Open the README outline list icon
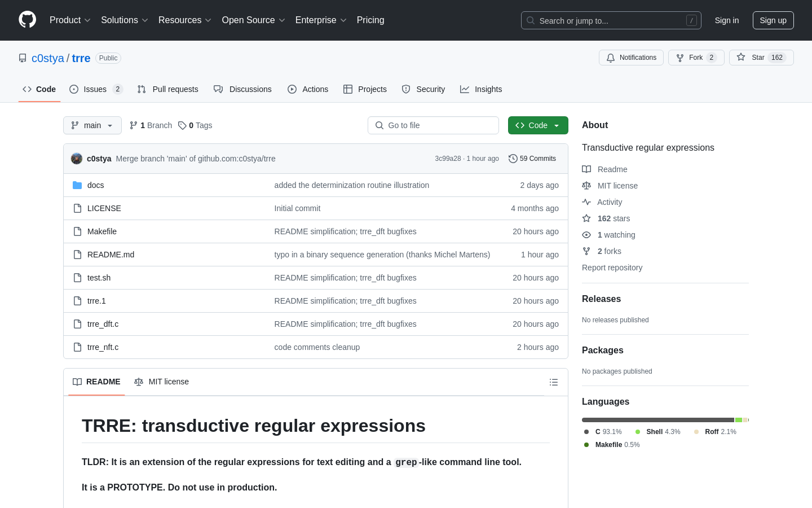Image resolution: width=812 pixels, height=508 pixels. point(554,382)
